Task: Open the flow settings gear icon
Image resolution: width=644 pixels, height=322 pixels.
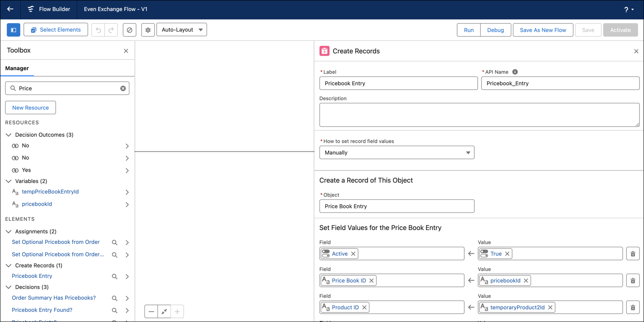Action: [x=148, y=30]
